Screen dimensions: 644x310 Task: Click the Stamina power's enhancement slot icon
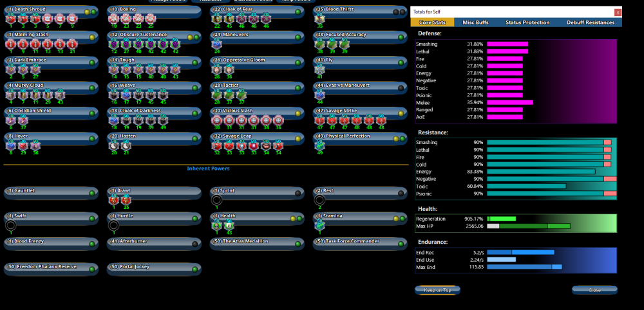tap(320, 226)
